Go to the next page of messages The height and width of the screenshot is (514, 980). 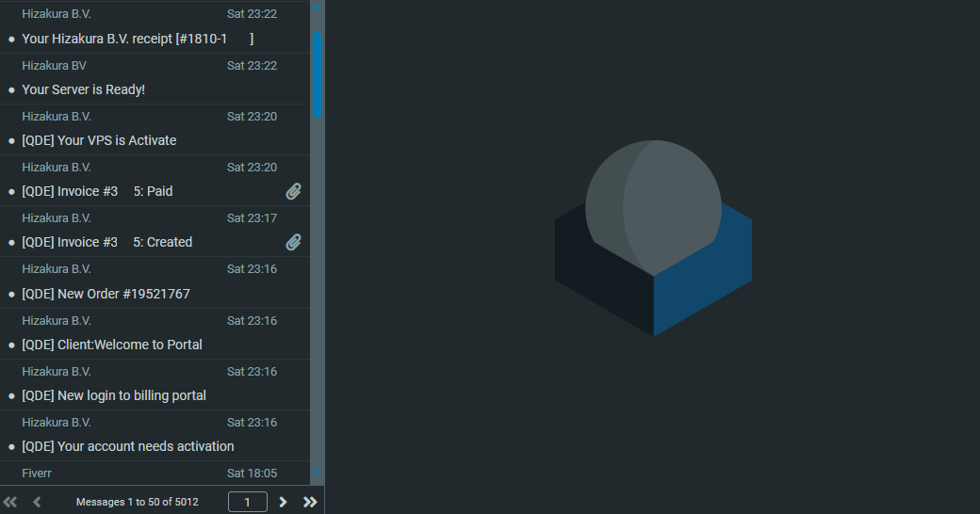[283, 502]
